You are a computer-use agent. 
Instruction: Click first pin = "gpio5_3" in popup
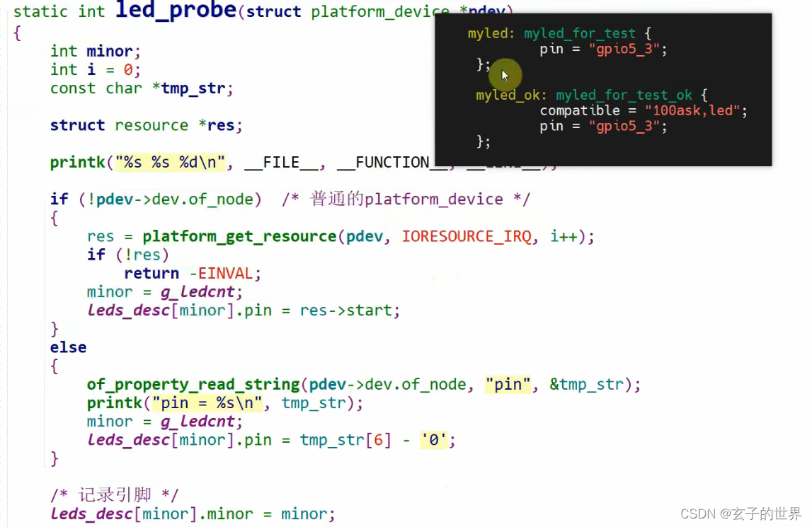[603, 50]
